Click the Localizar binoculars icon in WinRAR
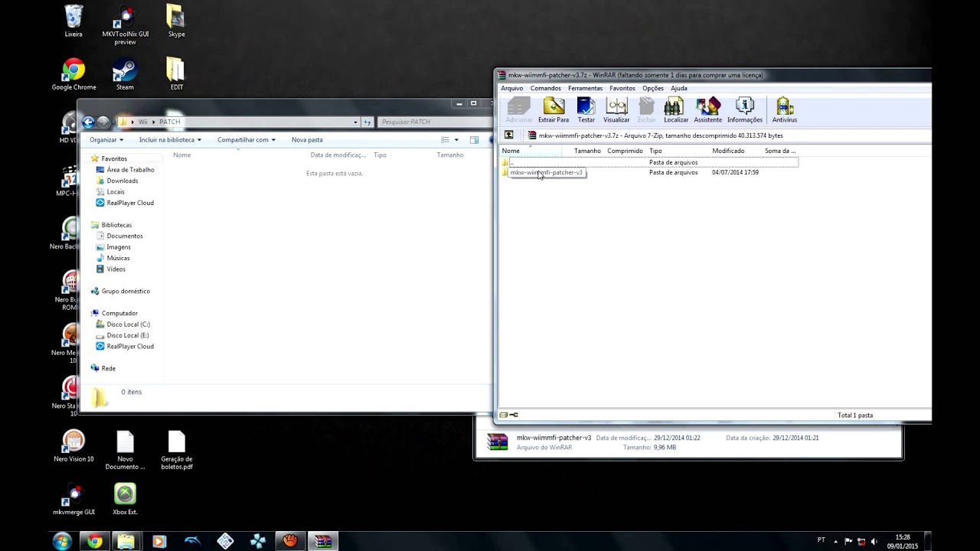Screen dimensions: 980x551 click(675, 110)
